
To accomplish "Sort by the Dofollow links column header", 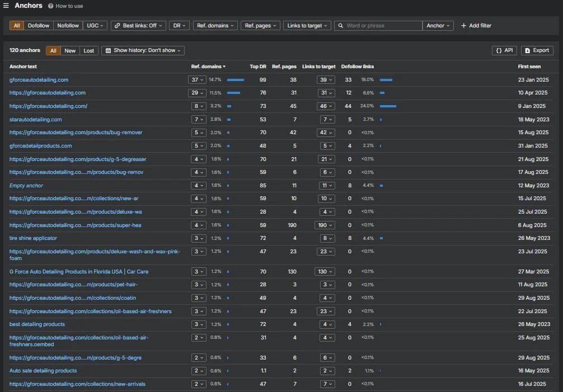I will point(357,67).
